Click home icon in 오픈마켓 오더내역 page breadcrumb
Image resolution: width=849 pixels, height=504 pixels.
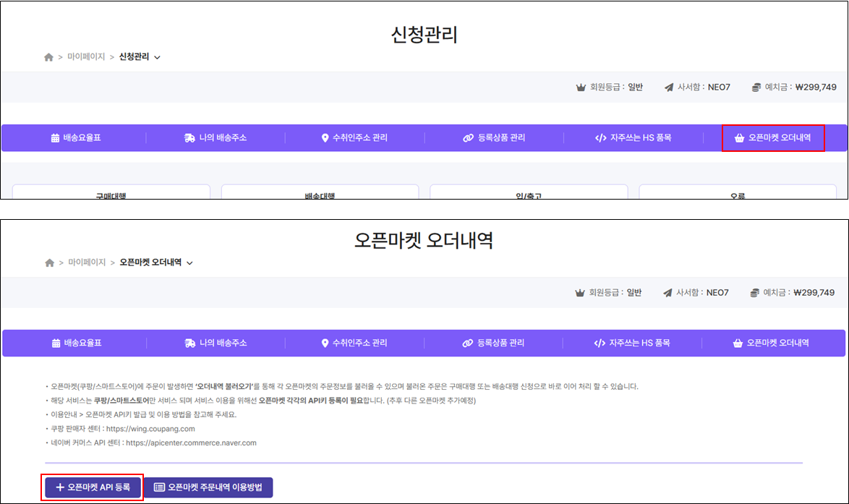pyautogui.click(x=49, y=262)
